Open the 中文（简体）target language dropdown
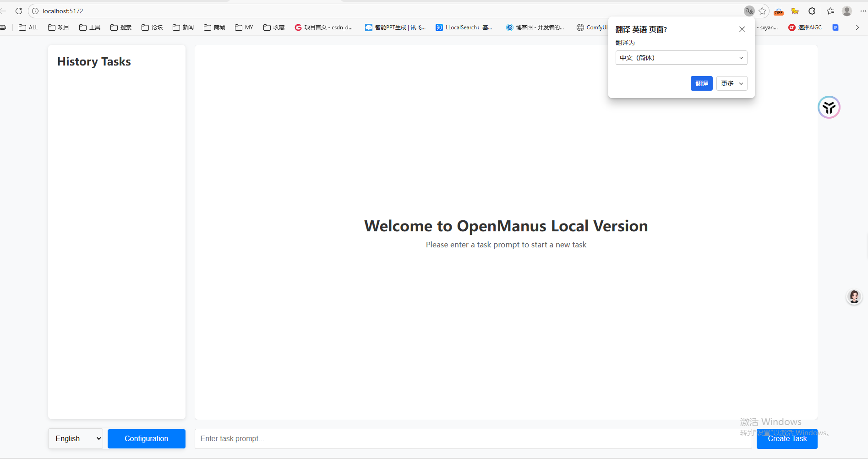The image size is (868, 459). pyautogui.click(x=682, y=58)
